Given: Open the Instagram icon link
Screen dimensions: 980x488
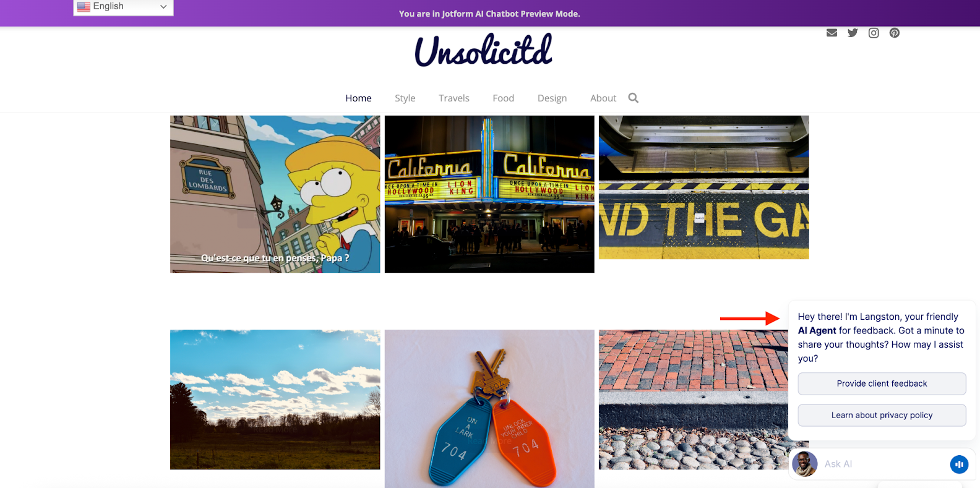Looking at the screenshot, I should pos(874,33).
